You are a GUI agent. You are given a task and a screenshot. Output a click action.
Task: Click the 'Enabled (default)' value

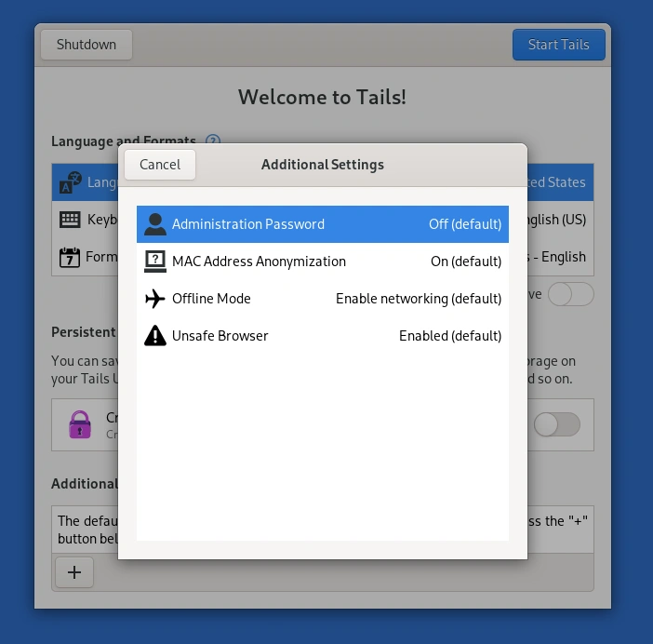[450, 336]
